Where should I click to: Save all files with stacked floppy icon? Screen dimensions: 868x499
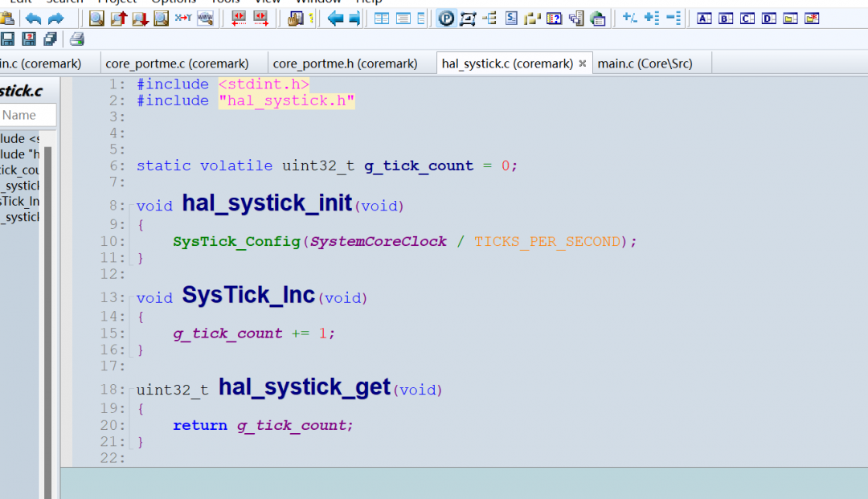click(x=51, y=39)
